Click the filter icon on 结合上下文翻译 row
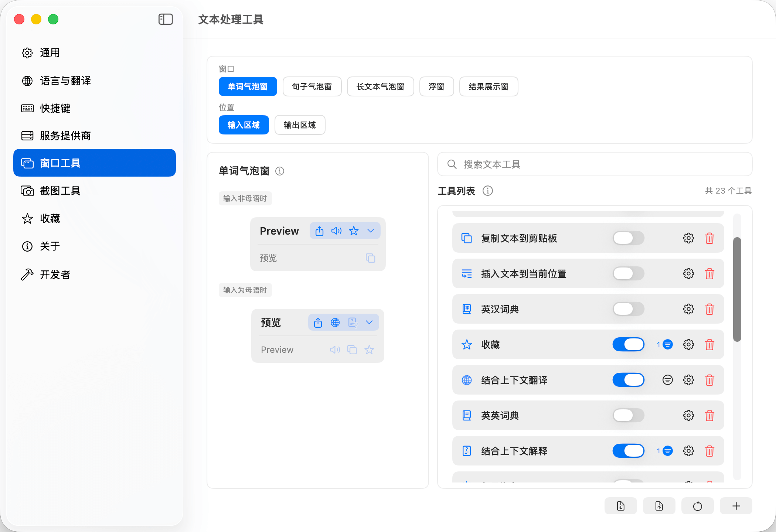The height and width of the screenshot is (532, 776). coord(667,380)
